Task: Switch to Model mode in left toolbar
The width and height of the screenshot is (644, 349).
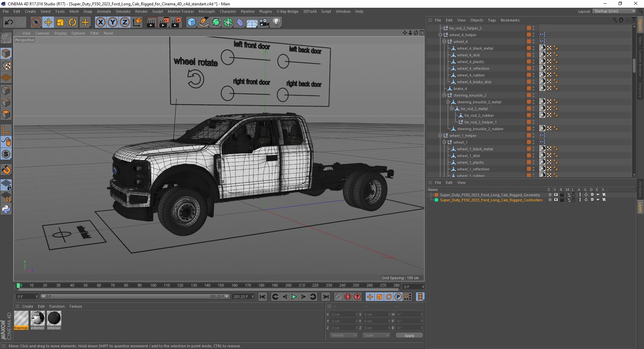Action: coord(6,53)
